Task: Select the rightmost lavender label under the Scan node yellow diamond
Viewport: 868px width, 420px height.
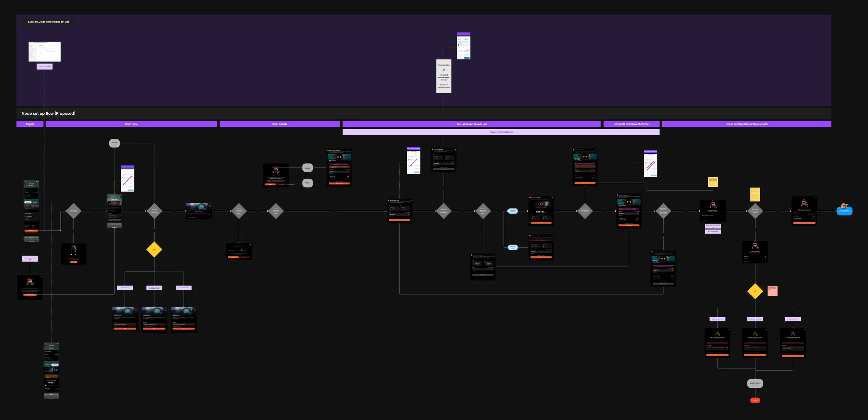Action: tap(184, 288)
